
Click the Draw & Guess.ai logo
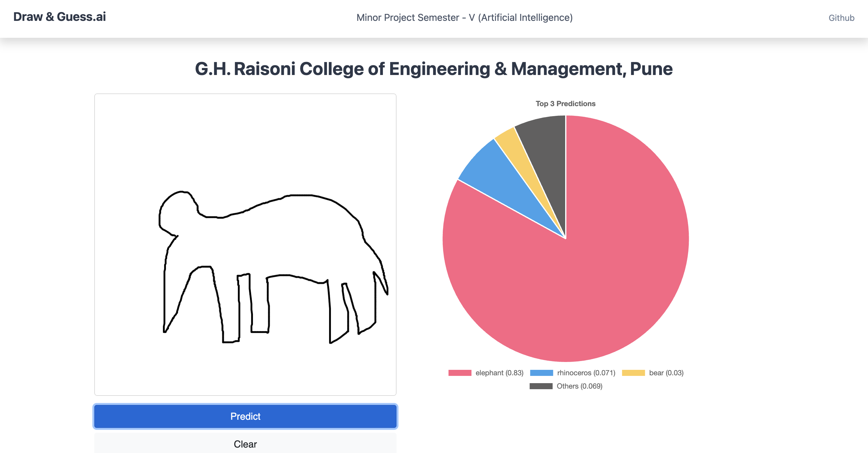(60, 17)
